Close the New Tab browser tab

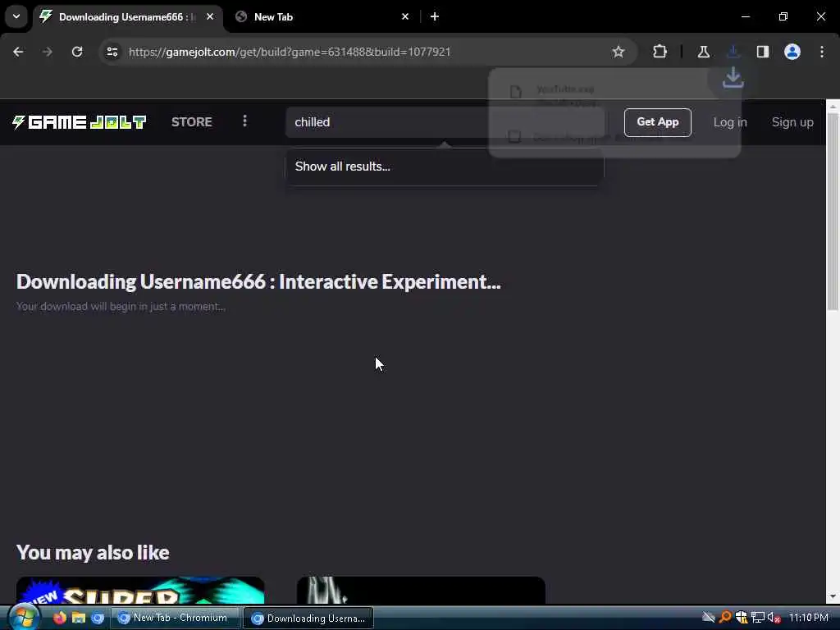[x=405, y=16]
